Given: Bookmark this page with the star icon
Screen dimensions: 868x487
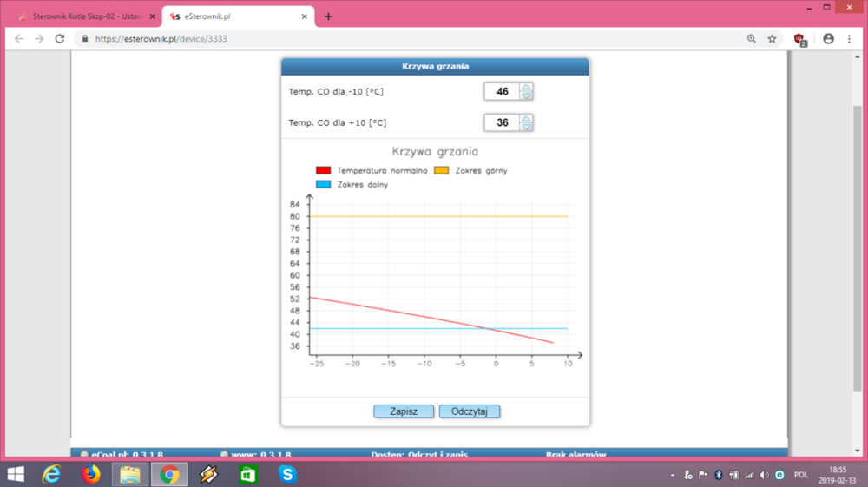Looking at the screenshot, I should tap(772, 39).
